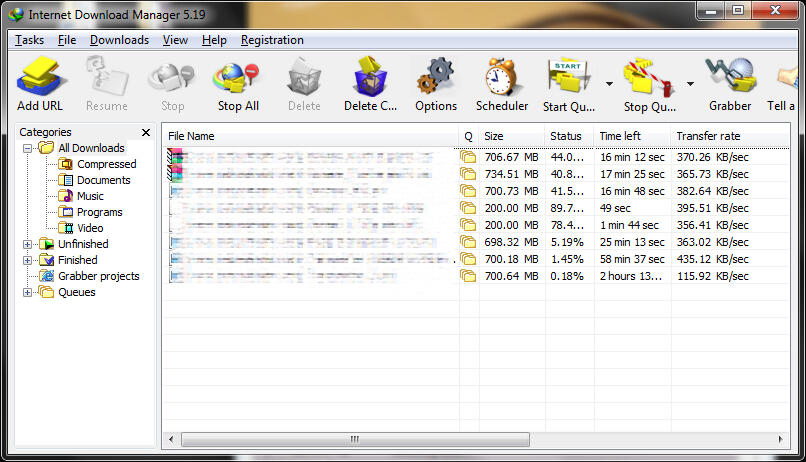Image resolution: width=806 pixels, height=462 pixels.
Task: Click the horizontal scrollbar thumb
Action: pyautogui.click(x=355, y=439)
